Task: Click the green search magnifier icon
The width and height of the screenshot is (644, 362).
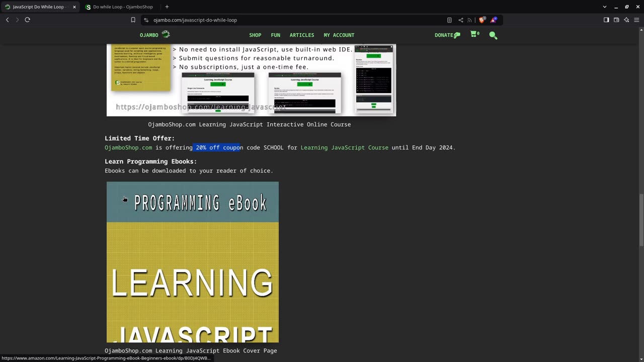Action: (x=493, y=35)
